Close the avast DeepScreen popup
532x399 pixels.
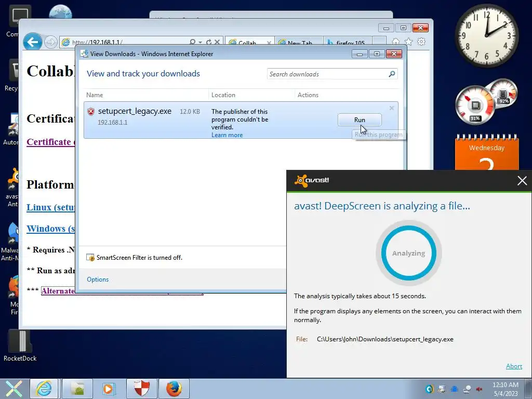tap(522, 180)
